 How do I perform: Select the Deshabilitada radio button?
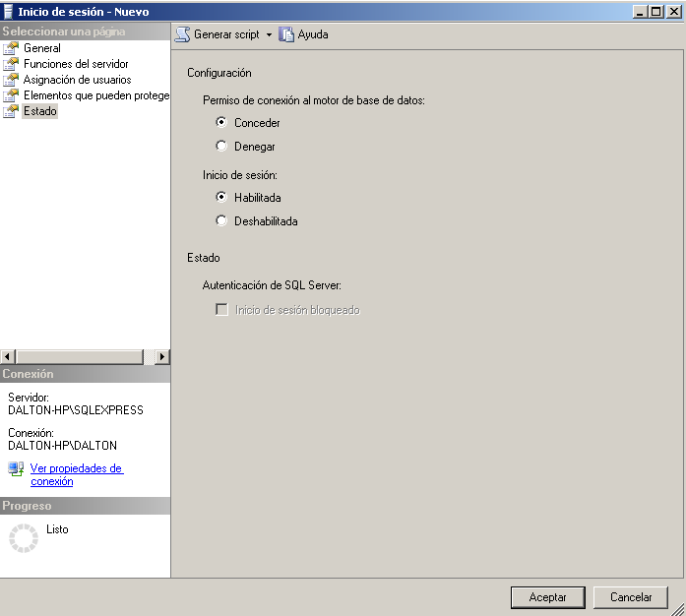pos(221,220)
